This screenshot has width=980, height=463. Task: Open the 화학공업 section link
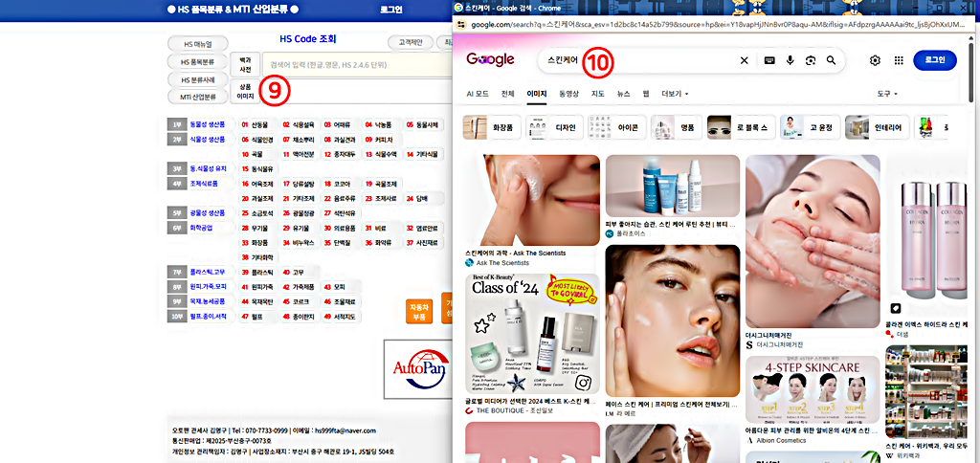pos(201,228)
